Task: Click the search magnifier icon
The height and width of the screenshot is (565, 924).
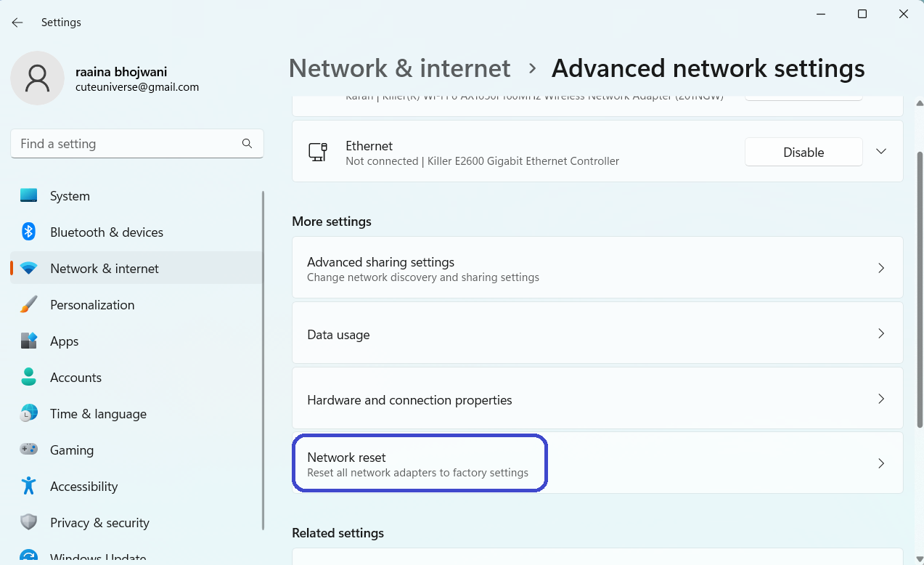Action: coord(247,144)
